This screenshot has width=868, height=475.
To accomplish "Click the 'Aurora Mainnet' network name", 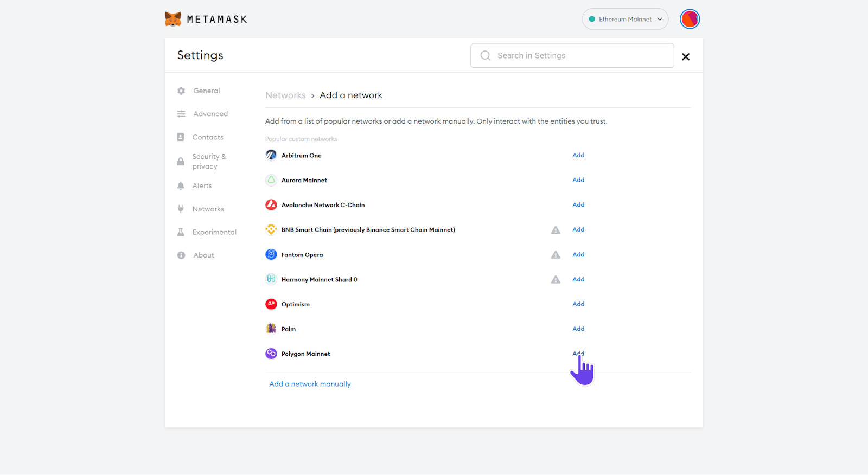I will (x=304, y=181).
